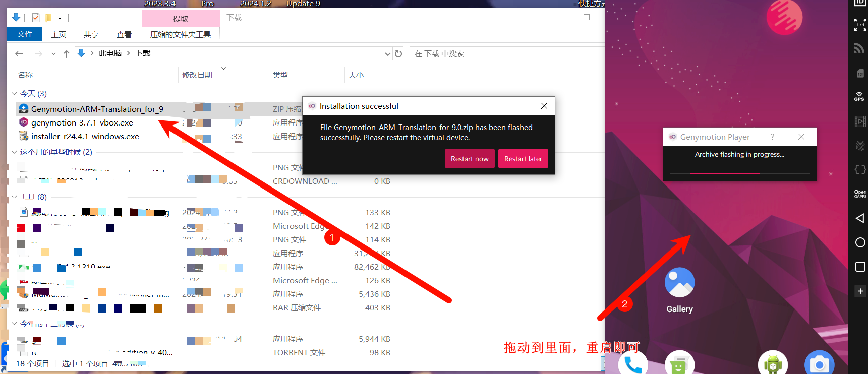
Task: Select Genymotion-ARM-Translation_for_9 zip file
Action: (x=98, y=109)
